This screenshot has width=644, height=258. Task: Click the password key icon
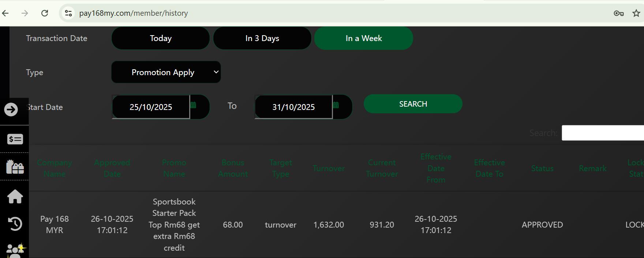[x=618, y=13]
